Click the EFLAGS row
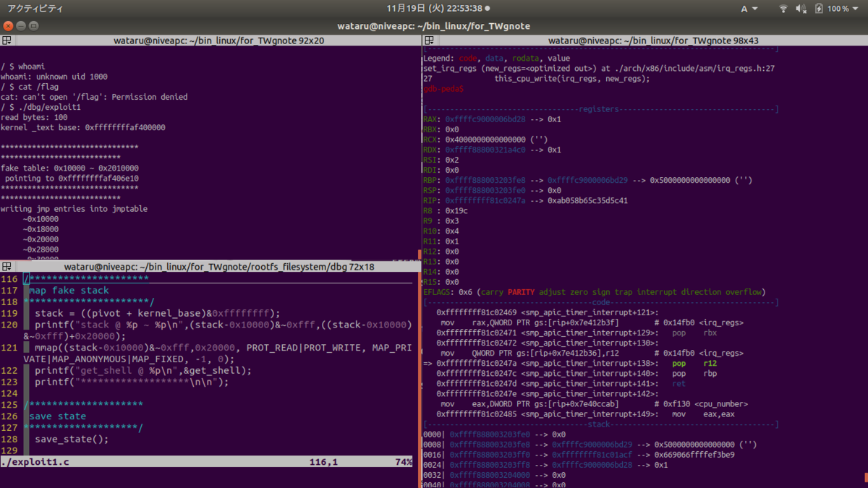 click(594, 292)
